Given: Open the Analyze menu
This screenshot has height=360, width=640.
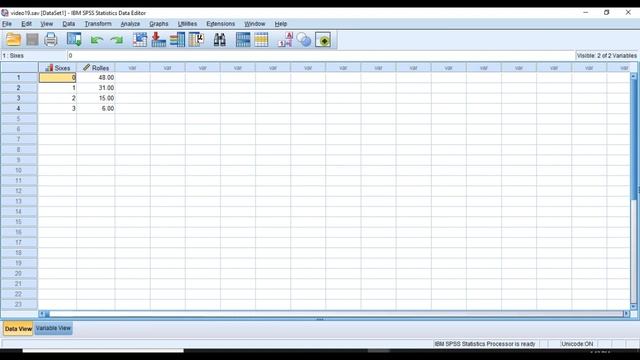Looking at the screenshot, I should 130,24.
